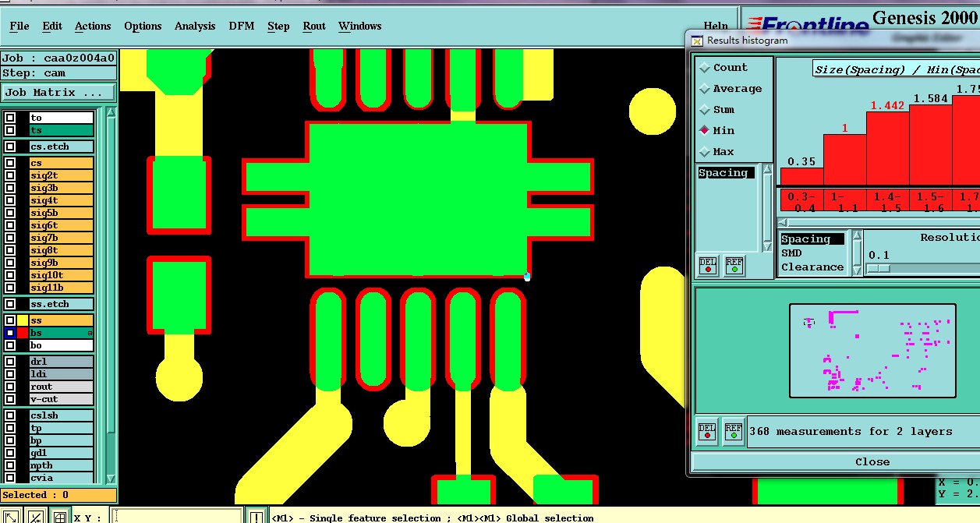Select Spacing in the lower category list
This screenshot has height=523, width=980.
[x=812, y=239]
